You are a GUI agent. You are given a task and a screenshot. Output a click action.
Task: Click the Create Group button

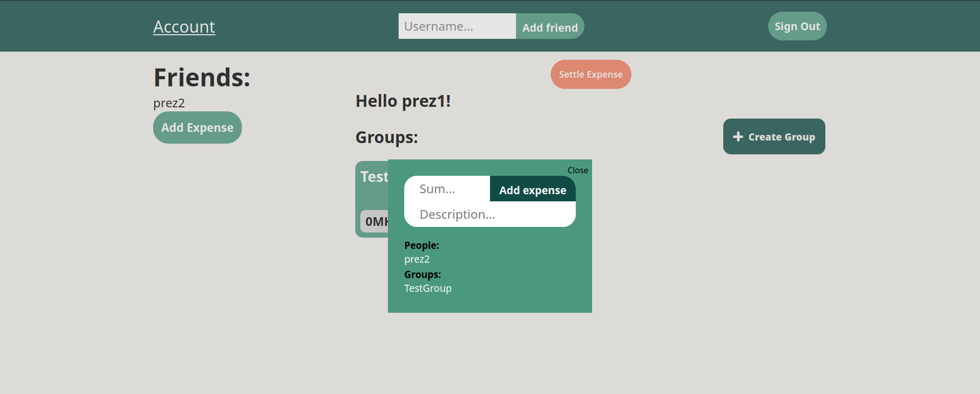pos(774,136)
